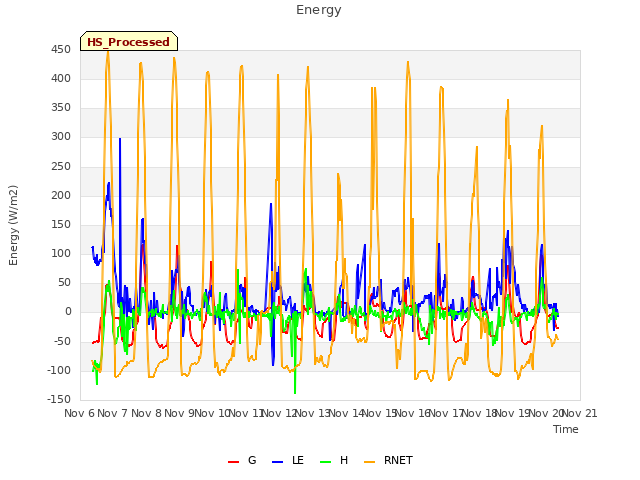Screen dimensions: 640x480
Task: Click the HS_Processed label tab
Action: (129, 41)
